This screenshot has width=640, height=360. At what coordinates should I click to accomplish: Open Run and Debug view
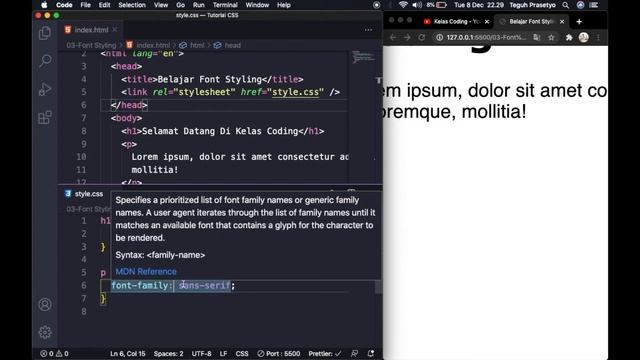(45, 89)
